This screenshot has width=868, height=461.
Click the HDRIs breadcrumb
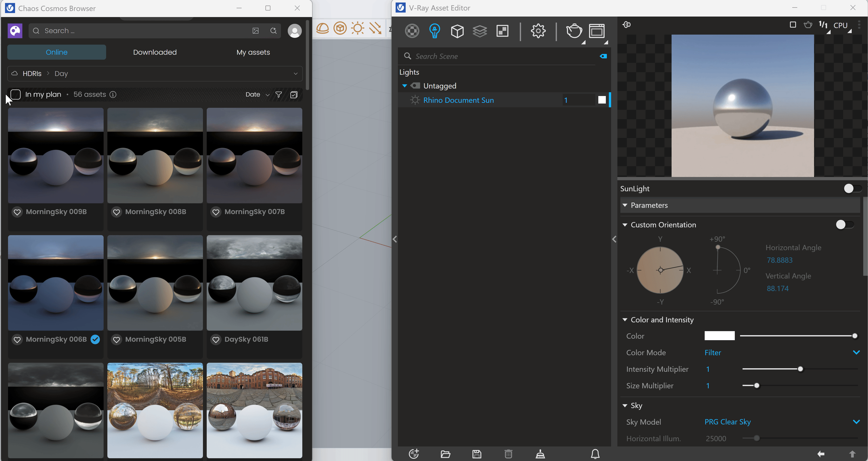(x=32, y=73)
